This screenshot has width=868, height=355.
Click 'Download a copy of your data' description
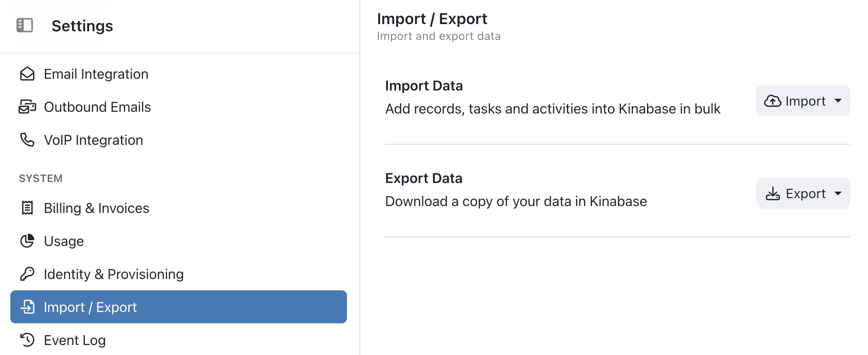516,201
